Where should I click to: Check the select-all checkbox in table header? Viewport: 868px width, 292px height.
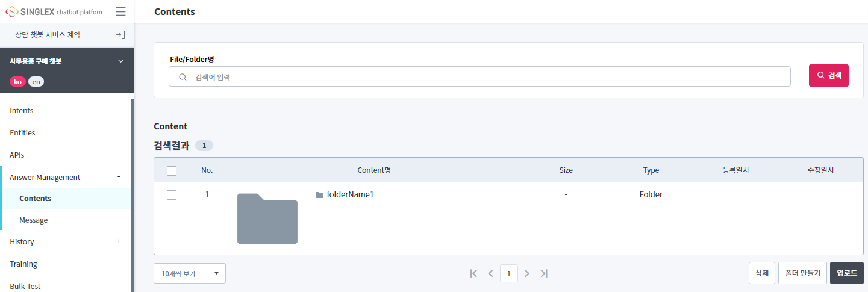[x=172, y=170]
